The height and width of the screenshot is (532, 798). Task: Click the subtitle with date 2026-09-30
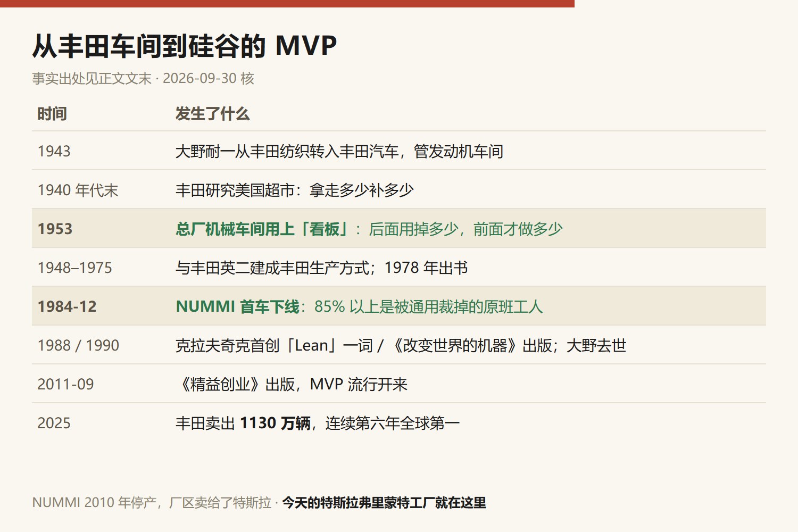[143, 78]
